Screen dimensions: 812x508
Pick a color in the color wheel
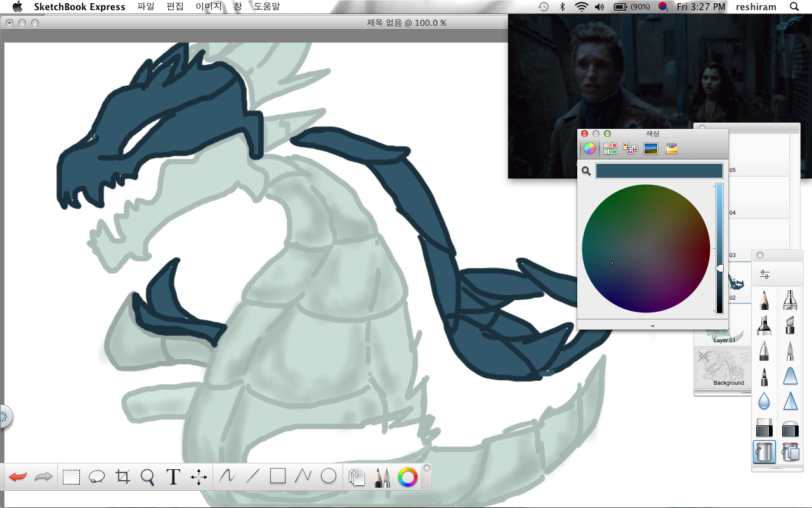[646, 248]
